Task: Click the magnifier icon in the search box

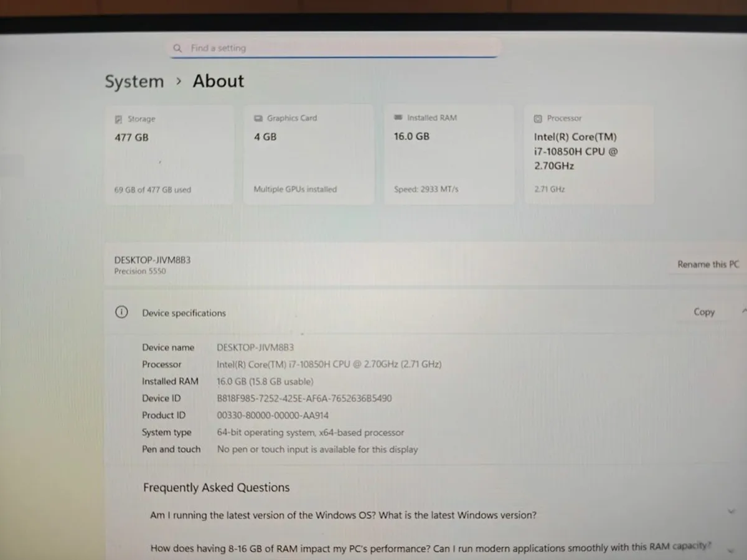Action: 178,48
